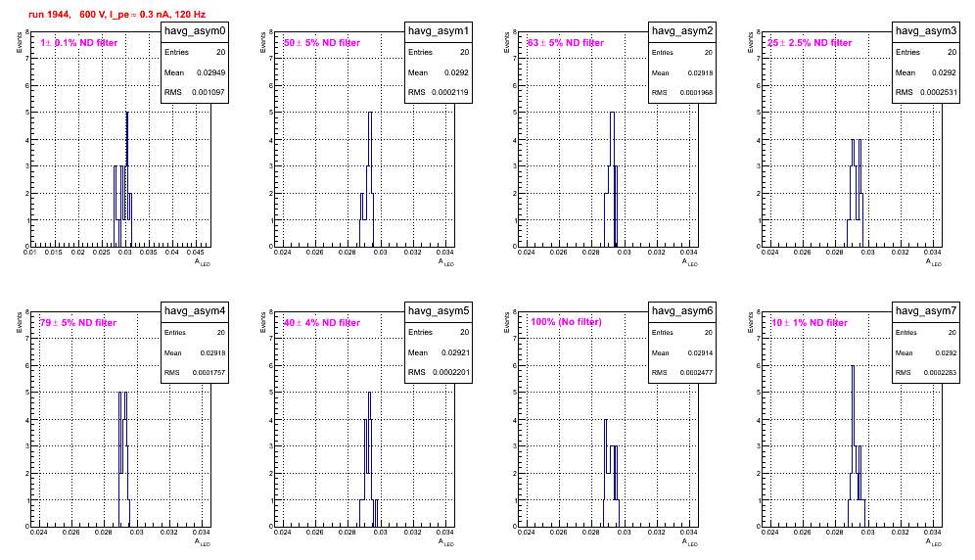Image resolution: width=975 pixels, height=560 pixels.
Task: Click the red run 1944 title text
Action: [116, 15]
